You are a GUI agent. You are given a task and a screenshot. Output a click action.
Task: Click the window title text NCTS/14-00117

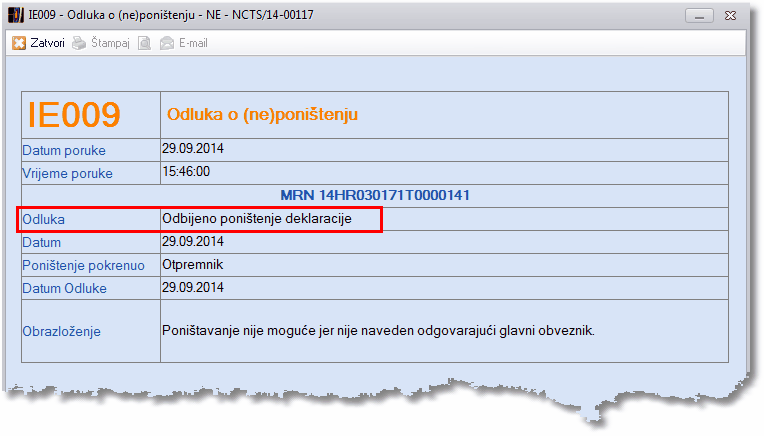coord(273,15)
